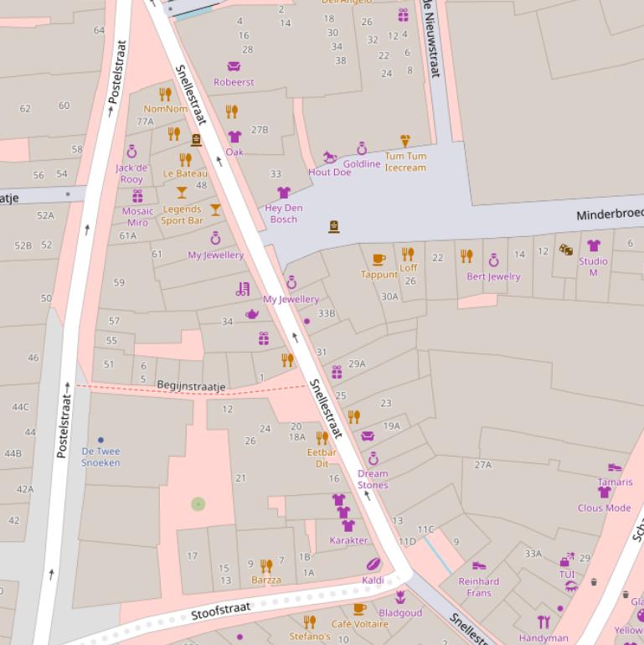Select the Goldline jewelry ring icon
The width and height of the screenshot is (644, 645).
pos(362,149)
